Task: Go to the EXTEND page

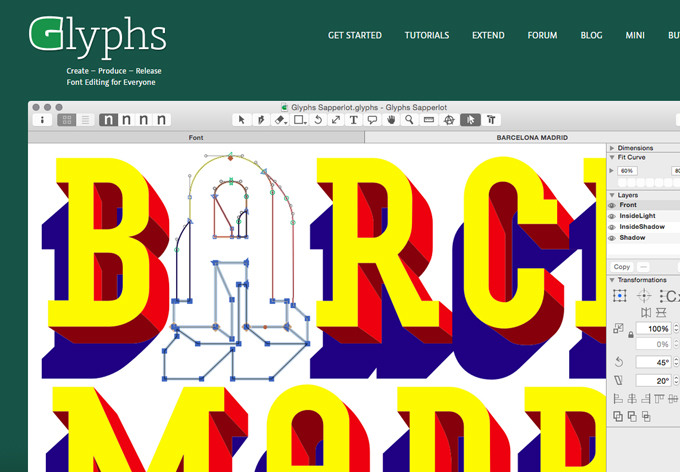Action: click(x=488, y=36)
